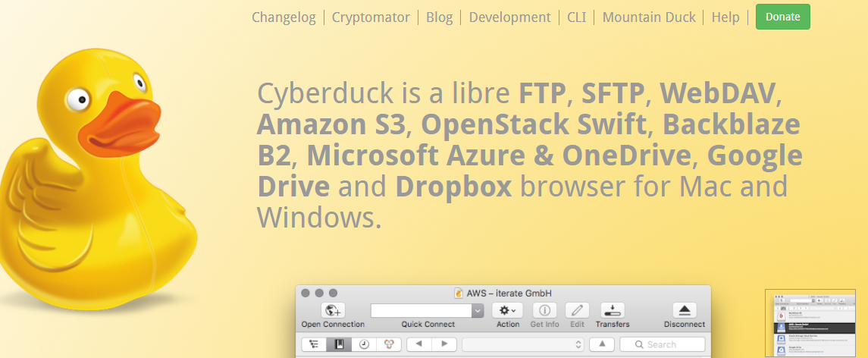Click the 'AWS – iterate GmbH' title text

[509, 294]
